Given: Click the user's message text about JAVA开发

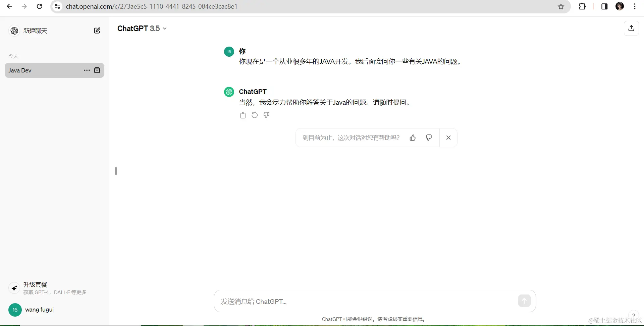Looking at the screenshot, I should coord(351,61).
